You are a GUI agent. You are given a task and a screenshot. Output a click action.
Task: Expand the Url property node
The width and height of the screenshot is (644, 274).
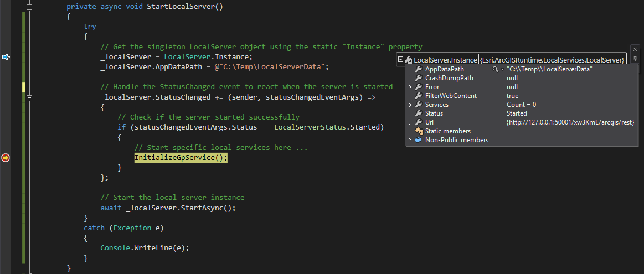[x=410, y=122]
